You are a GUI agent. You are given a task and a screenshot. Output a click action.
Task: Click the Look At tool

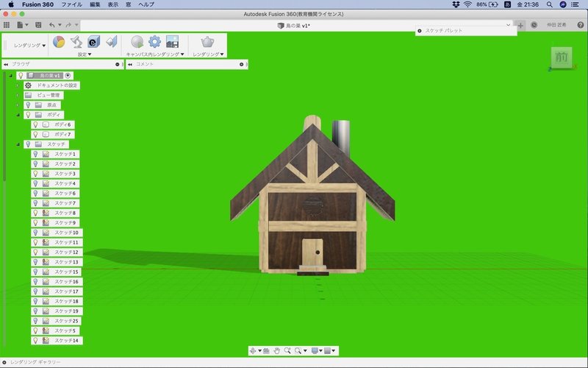pos(266,351)
